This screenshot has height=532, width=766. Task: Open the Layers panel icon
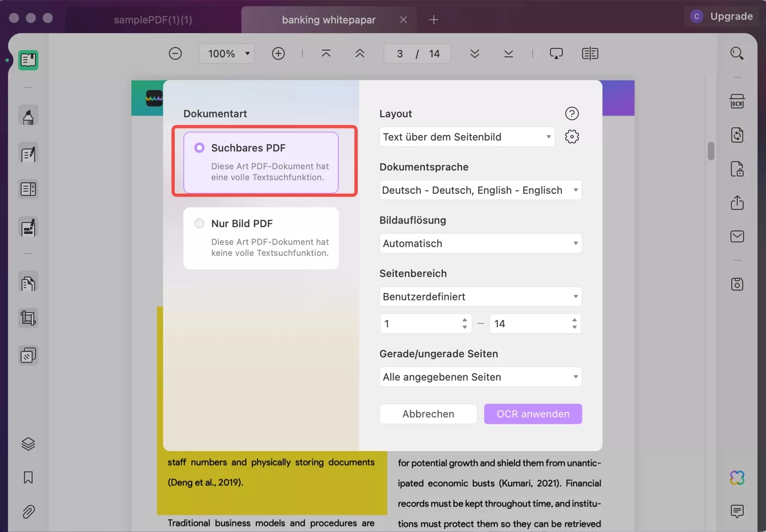(28, 444)
